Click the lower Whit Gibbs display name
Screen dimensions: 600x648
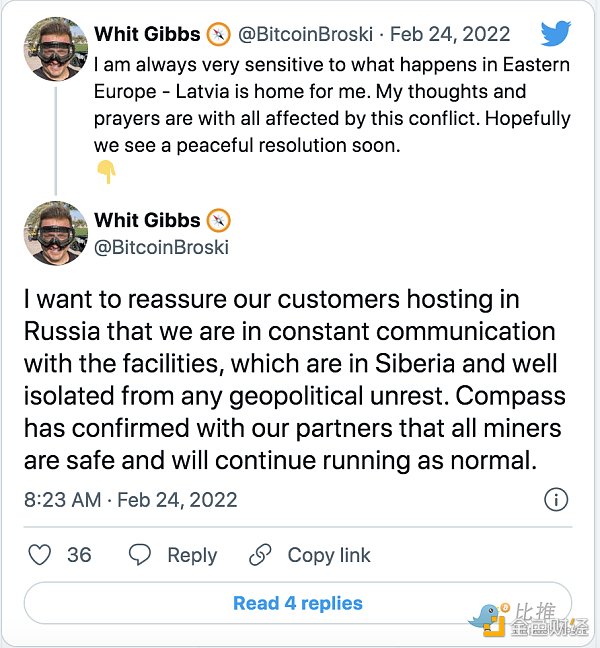(147, 220)
